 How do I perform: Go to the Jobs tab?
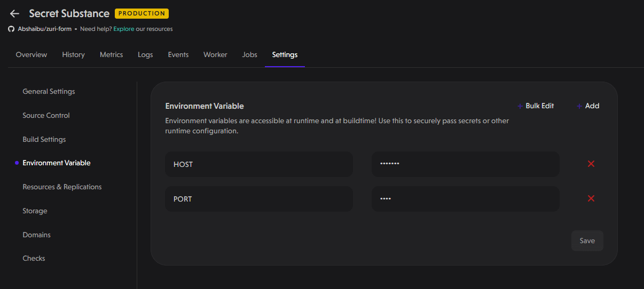(249, 54)
